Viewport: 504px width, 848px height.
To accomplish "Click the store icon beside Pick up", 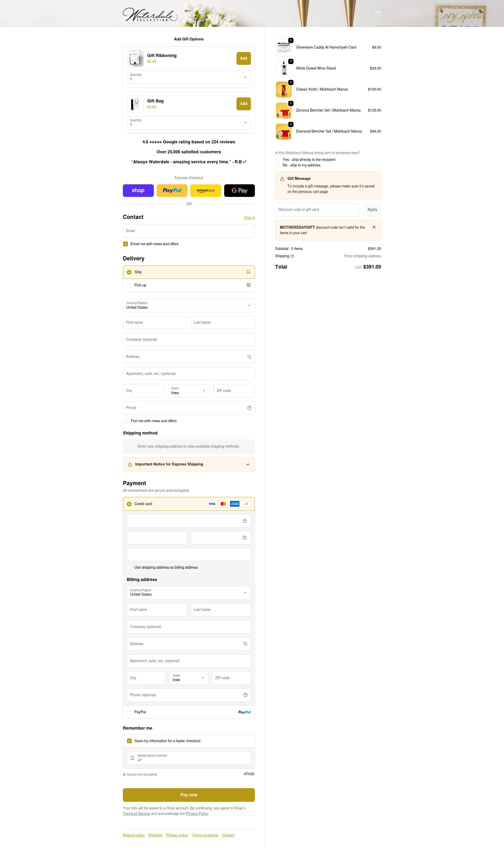I will point(248,285).
